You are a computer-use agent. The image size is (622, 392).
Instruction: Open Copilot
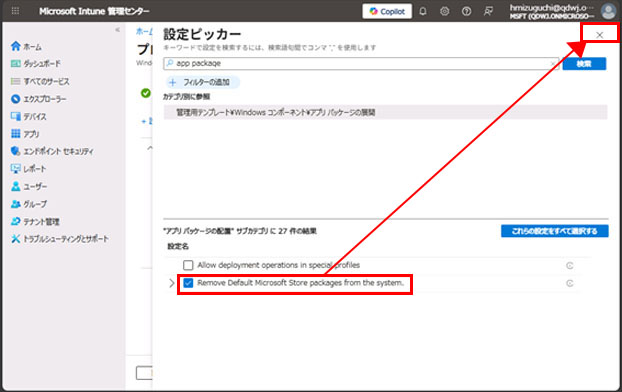pyautogui.click(x=387, y=12)
